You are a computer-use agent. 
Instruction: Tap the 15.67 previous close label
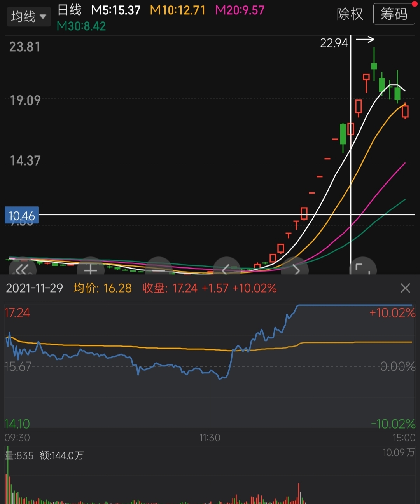click(x=17, y=366)
